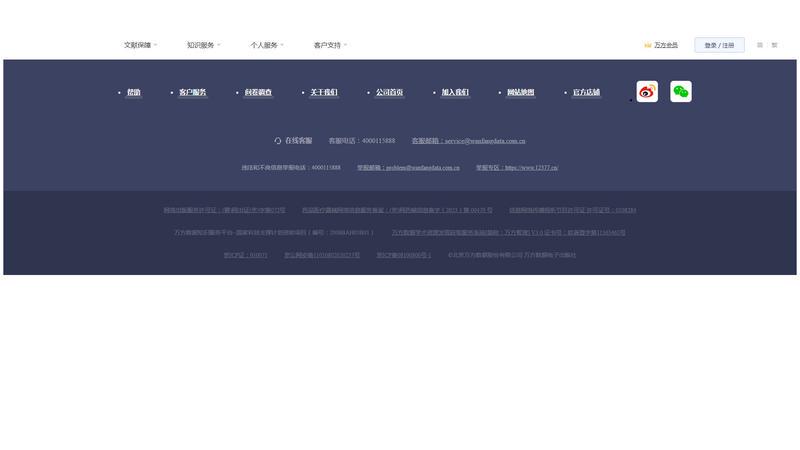Click the 万方数据知识服务平台 project text

pos(273,233)
